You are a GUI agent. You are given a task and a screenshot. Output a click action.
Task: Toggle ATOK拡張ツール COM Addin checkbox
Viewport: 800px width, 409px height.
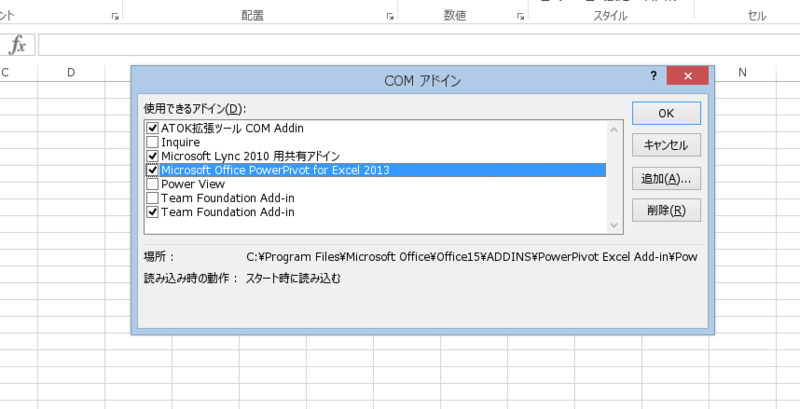click(x=152, y=128)
